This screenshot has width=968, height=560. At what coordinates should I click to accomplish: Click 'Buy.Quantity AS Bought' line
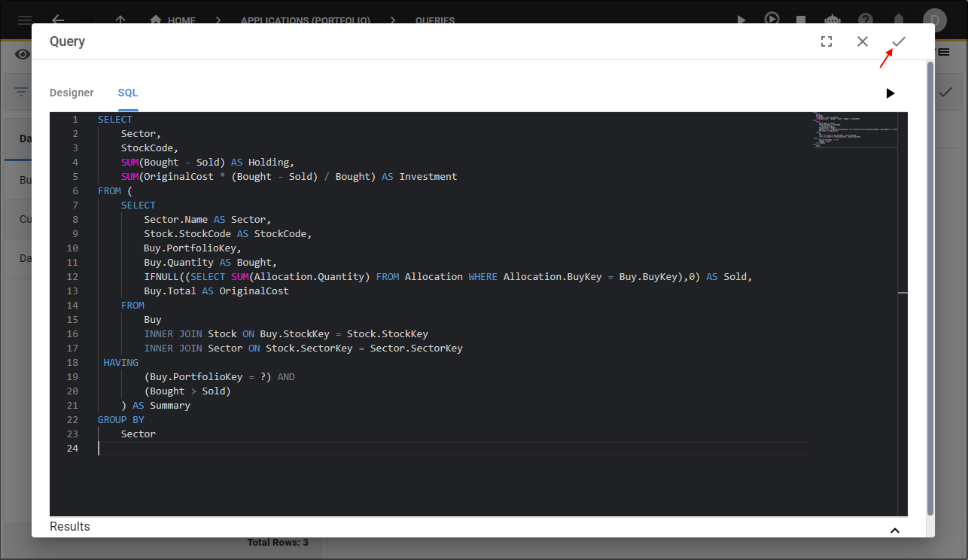(211, 263)
